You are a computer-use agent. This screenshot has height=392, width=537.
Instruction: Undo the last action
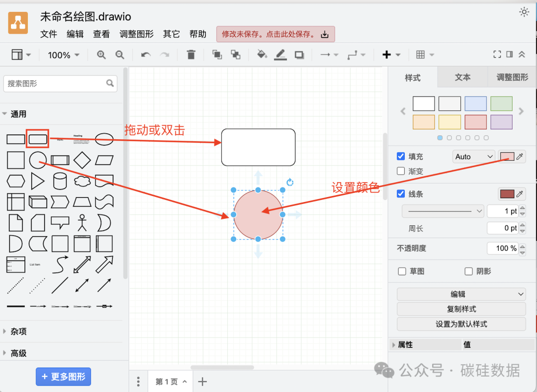tap(146, 55)
